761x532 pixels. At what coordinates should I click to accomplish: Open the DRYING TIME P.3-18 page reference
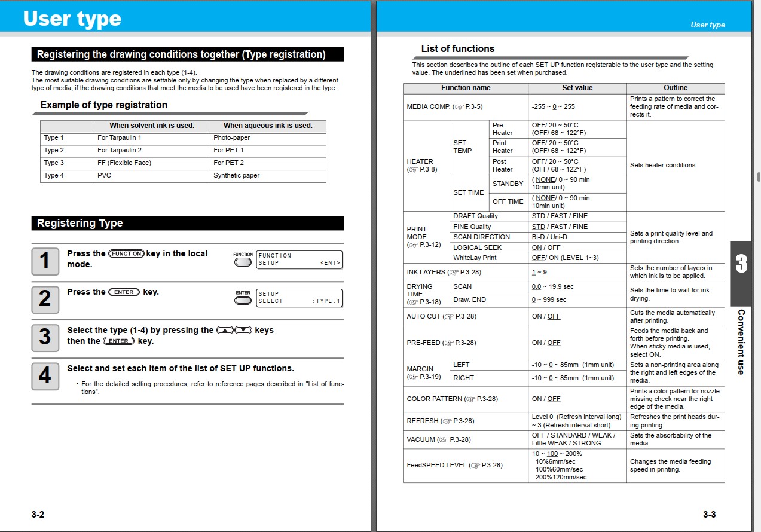pos(423,302)
